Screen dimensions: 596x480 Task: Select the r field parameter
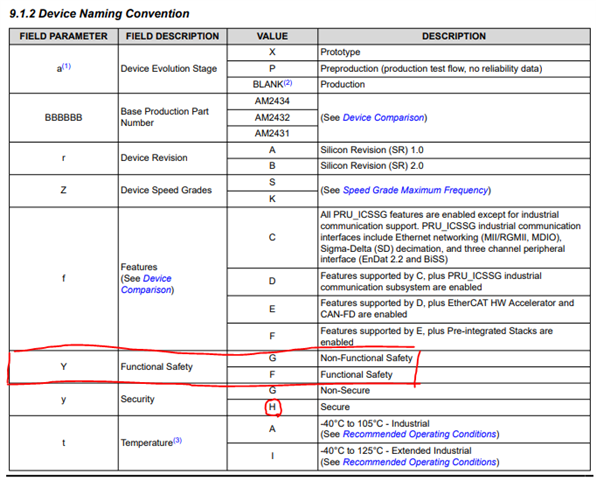coord(63,158)
